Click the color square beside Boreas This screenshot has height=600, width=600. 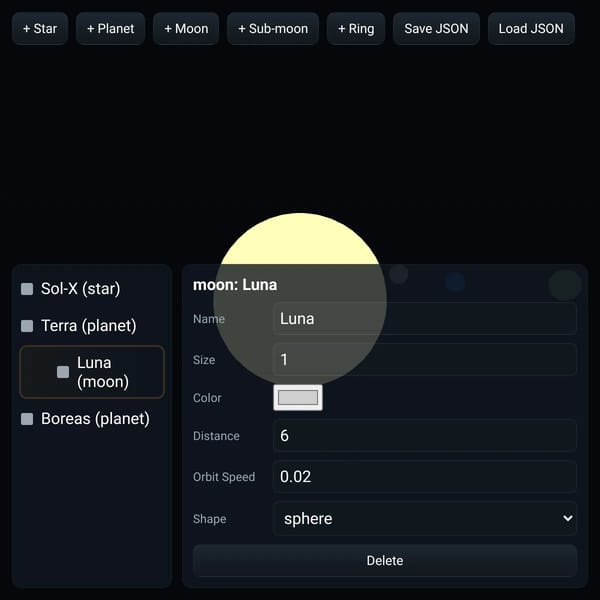click(x=27, y=419)
